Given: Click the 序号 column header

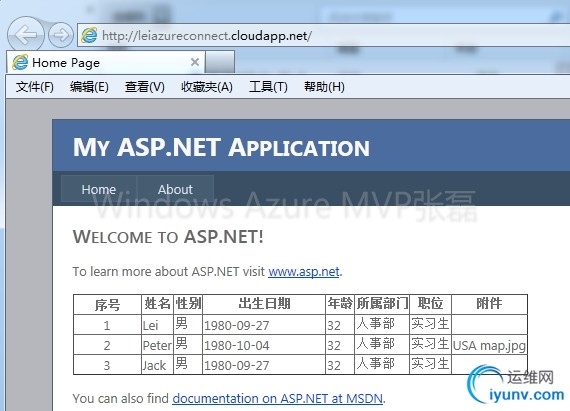Looking at the screenshot, I should pos(107,305).
